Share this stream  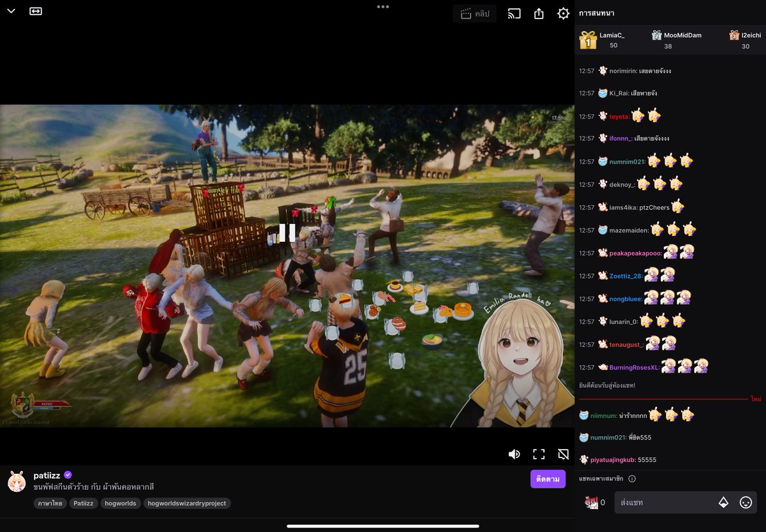pos(539,13)
